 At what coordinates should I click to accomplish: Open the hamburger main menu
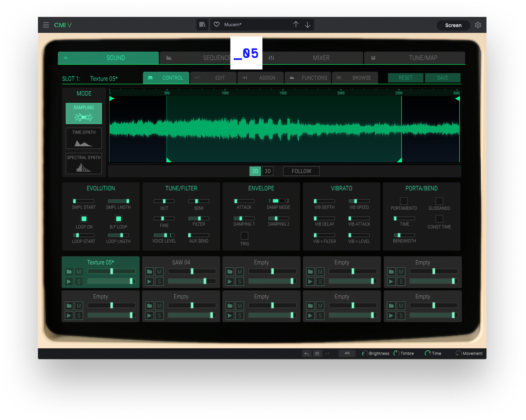(x=46, y=25)
